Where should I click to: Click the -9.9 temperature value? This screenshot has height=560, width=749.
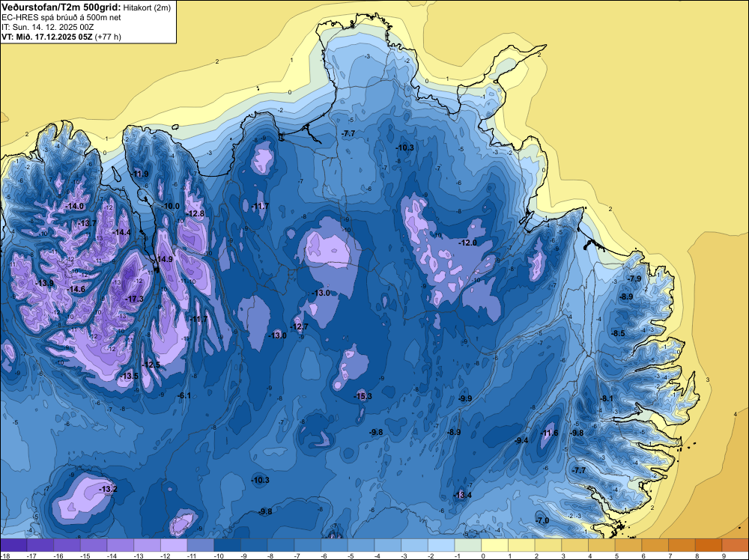[465, 398]
